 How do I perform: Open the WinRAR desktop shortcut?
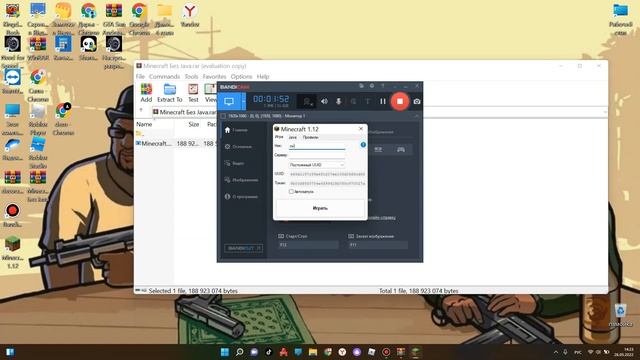tap(38, 49)
